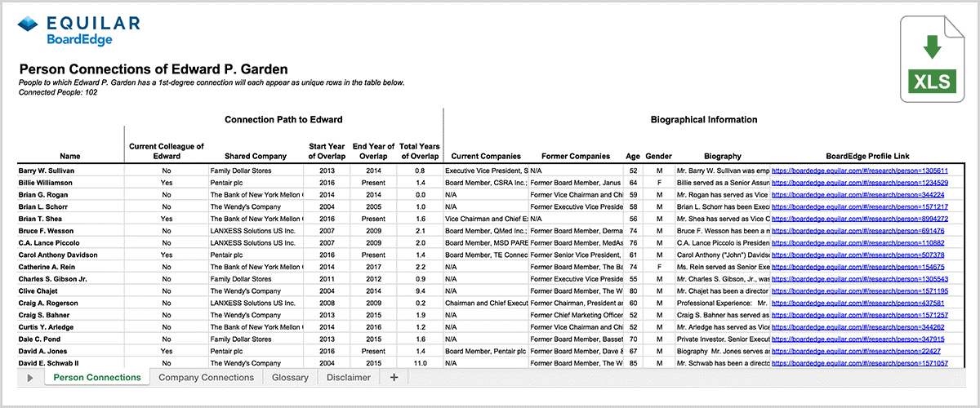Open Brian G. Rogan's profile link ending 344224
The width and height of the screenshot is (980, 408).
[857, 195]
